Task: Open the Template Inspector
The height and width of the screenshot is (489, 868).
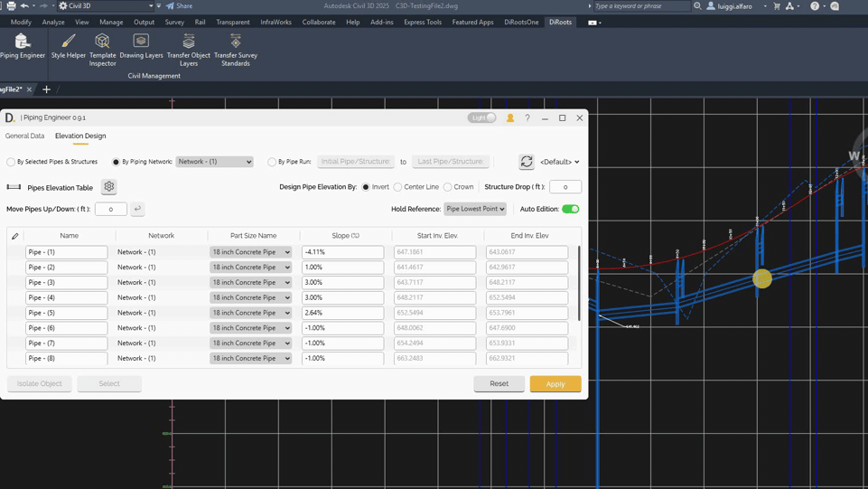Action: click(x=102, y=45)
